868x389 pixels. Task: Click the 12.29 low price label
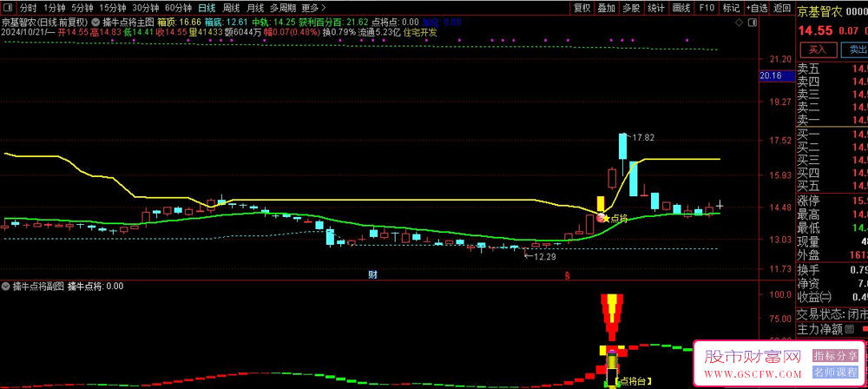pyautogui.click(x=543, y=256)
